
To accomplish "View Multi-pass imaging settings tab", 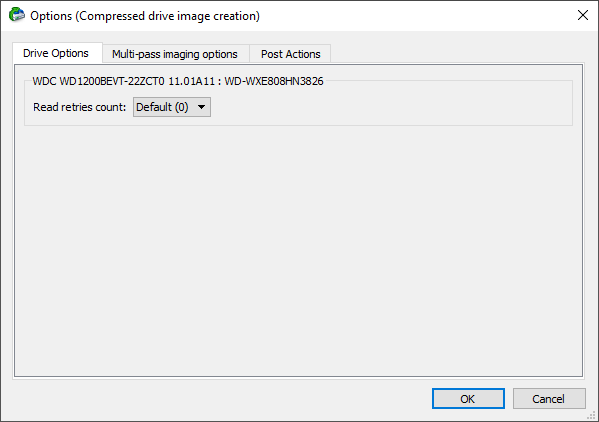I will pyautogui.click(x=176, y=54).
